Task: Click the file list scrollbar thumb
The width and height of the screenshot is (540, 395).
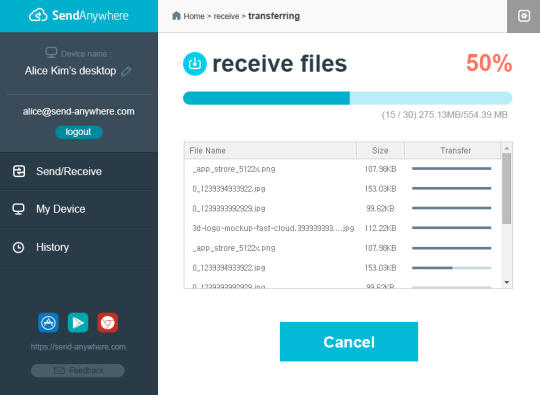Action: coord(507,188)
